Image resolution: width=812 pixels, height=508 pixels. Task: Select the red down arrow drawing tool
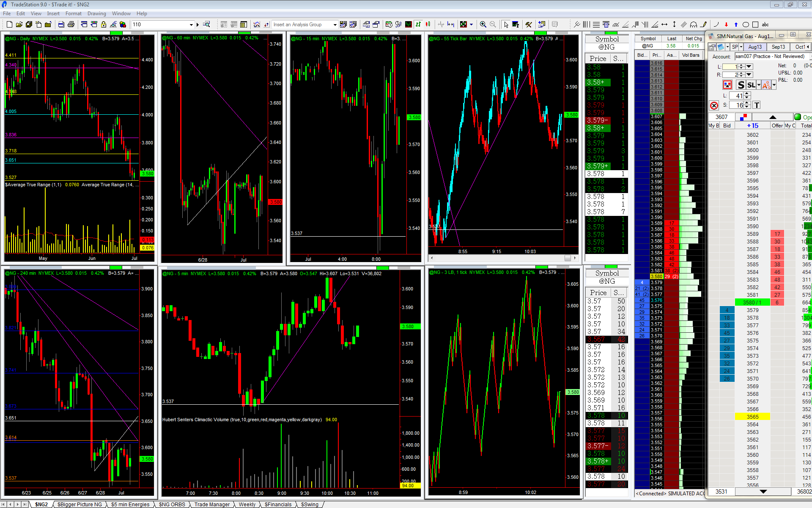726,25
